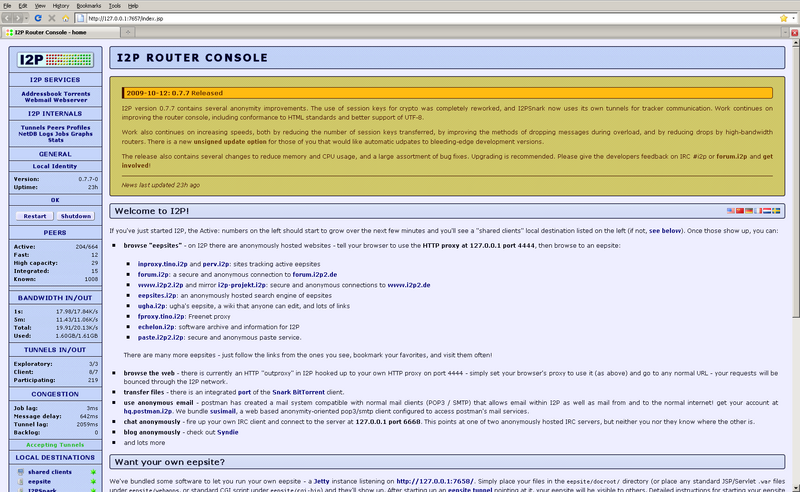Click the green star beside eepsite
The height and width of the screenshot is (492, 800).
pyautogui.click(x=93, y=481)
